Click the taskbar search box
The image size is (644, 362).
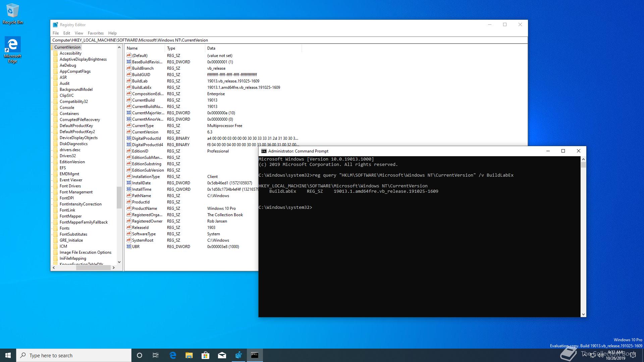coord(74,355)
